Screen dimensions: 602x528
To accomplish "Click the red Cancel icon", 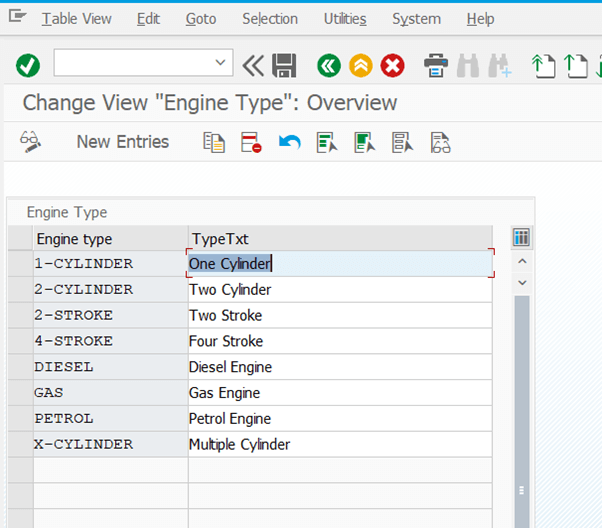I will coord(392,66).
